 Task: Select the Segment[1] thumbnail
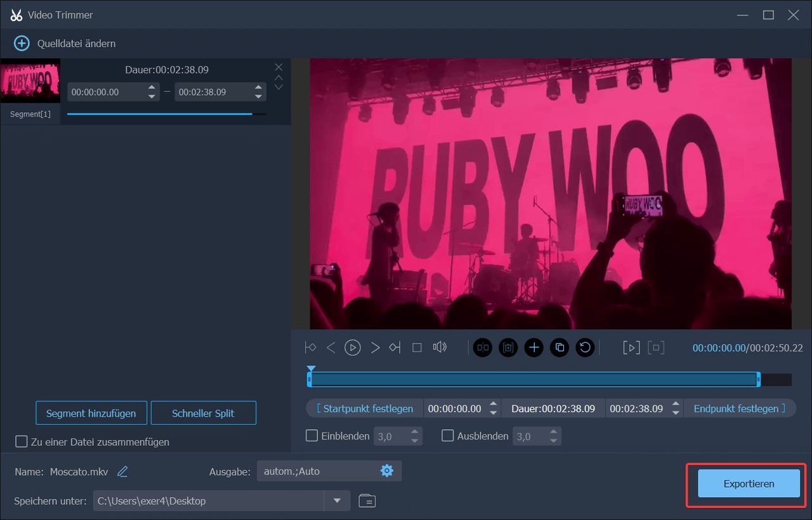coord(30,81)
